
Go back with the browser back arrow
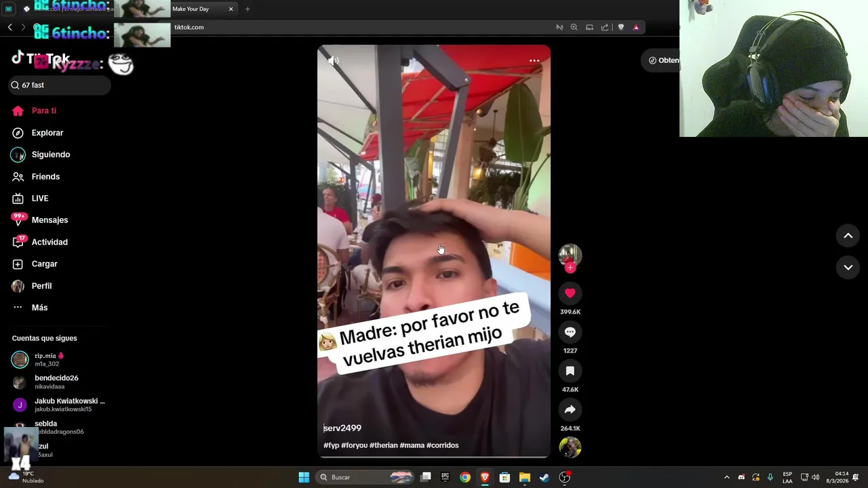9,27
